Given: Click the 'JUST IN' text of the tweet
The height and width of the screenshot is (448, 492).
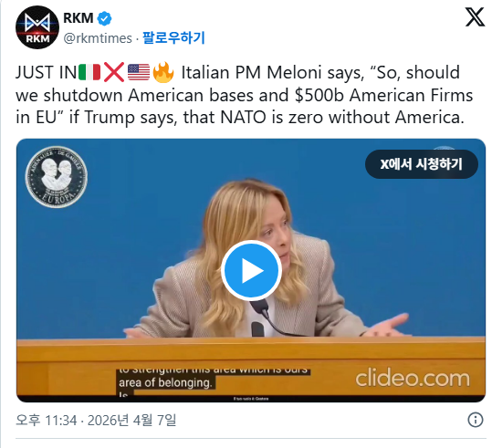Looking at the screenshot, I should tap(47, 72).
